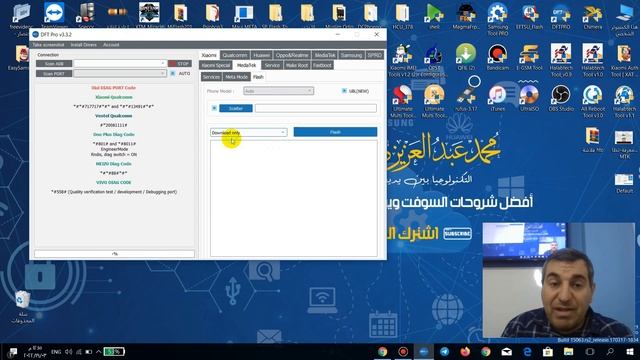640x360 pixels.
Task: Click the Windows Start button
Action: (630, 351)
